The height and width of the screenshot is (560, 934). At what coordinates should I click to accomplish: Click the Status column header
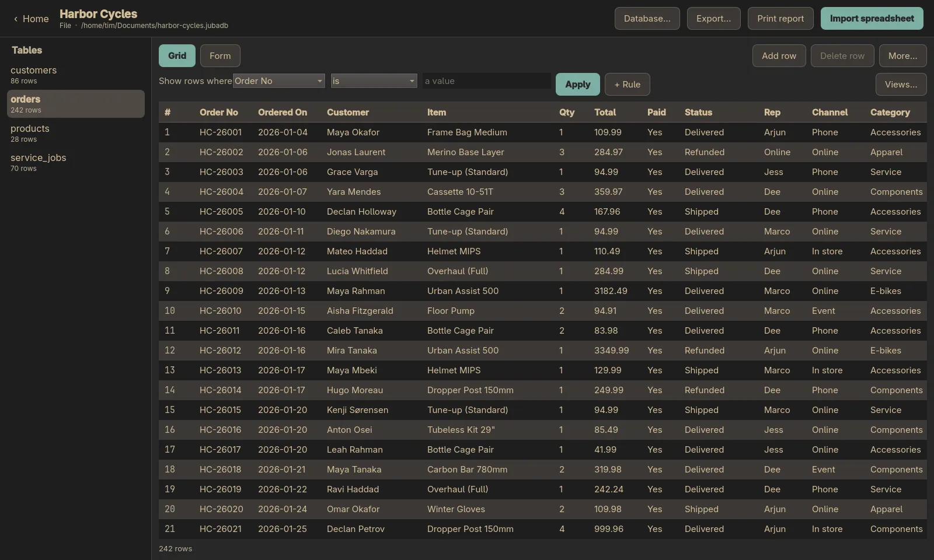pos(698,113)
